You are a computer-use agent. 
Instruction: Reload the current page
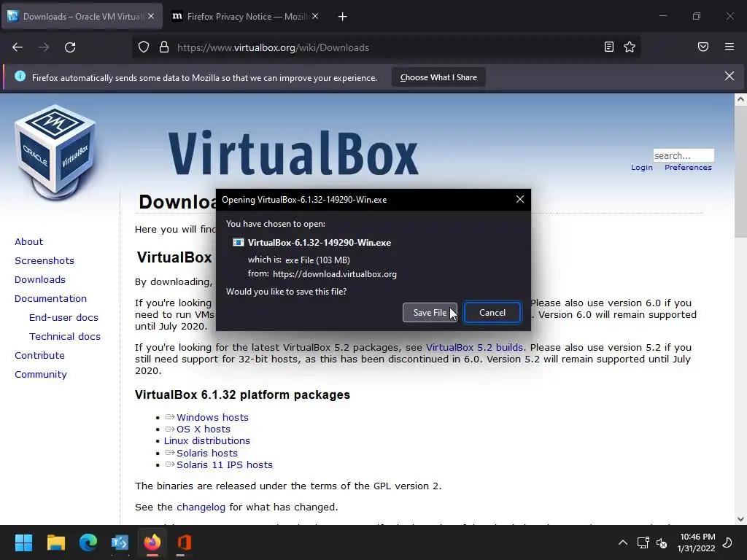pyautogui.click(x=70, y=47)
